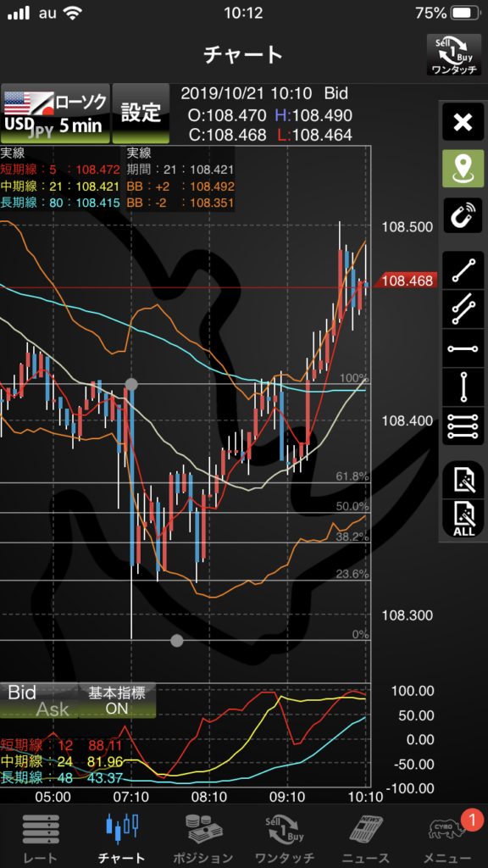Select the trend line drawing tool

click(x=463, y=270)
